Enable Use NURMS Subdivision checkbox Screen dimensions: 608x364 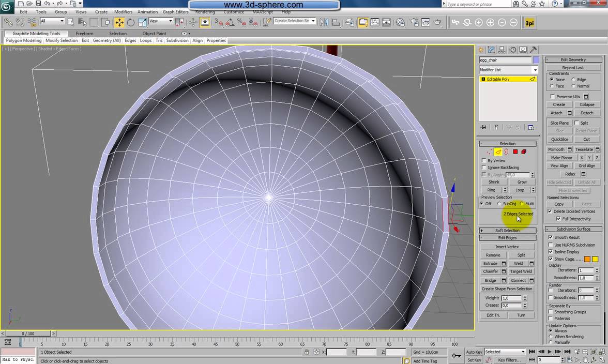pyautogui.click(x=551, y=245)
